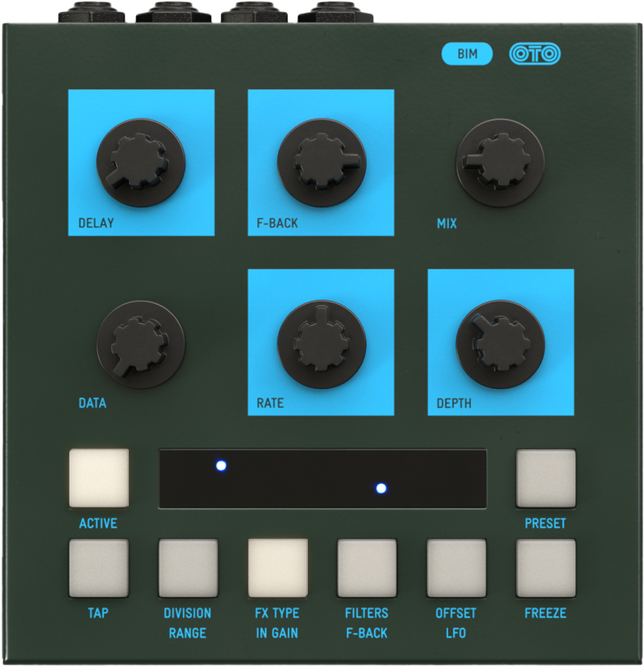The width and height of the screenshot is (644, 667).
Task: Click the FILTERS label text
Action: coord(367,613)
